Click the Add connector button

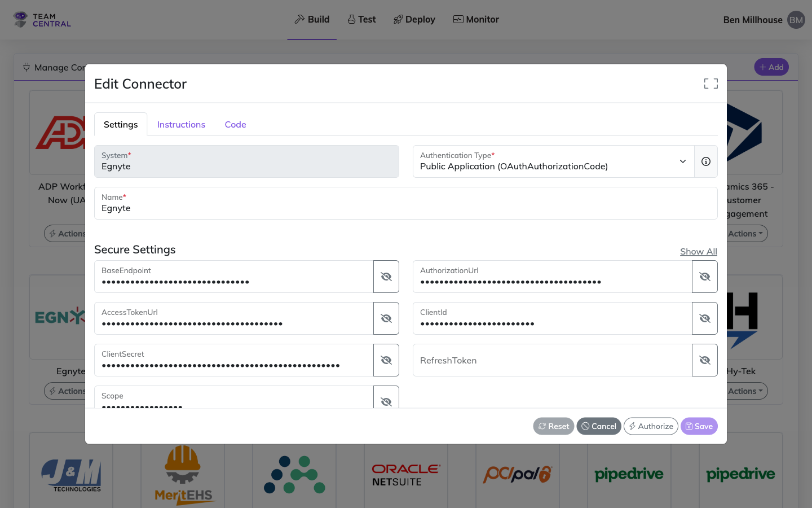click(x=771, y=67)
